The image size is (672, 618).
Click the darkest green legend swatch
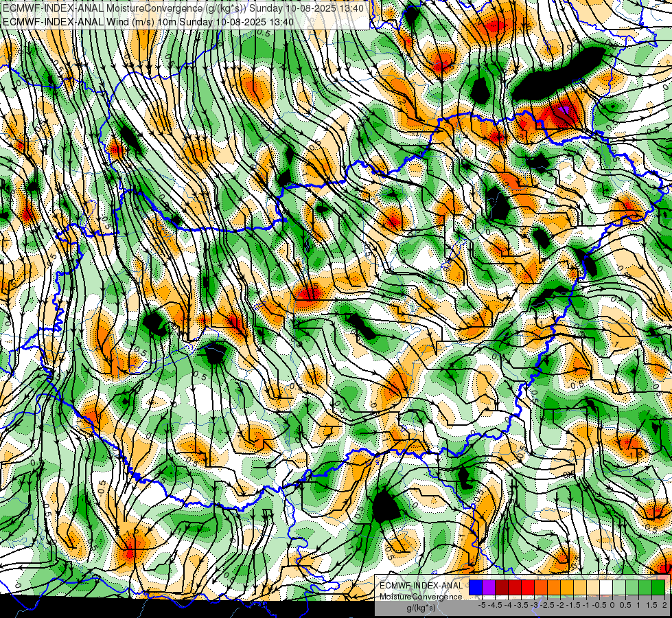(658, 588)
